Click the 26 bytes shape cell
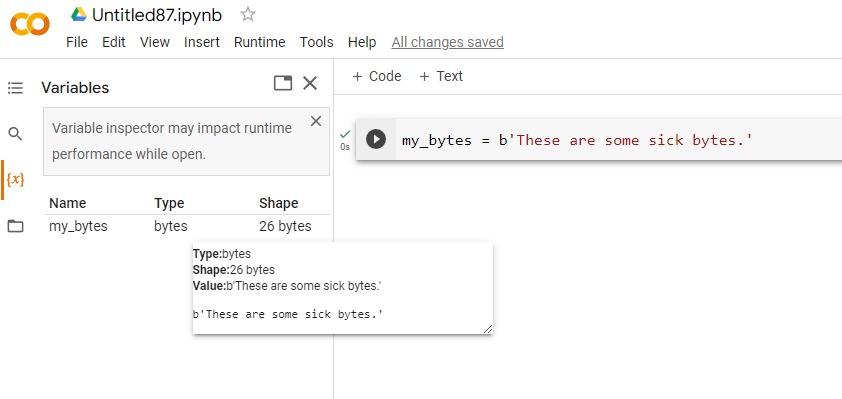 (x=285, y=226)
